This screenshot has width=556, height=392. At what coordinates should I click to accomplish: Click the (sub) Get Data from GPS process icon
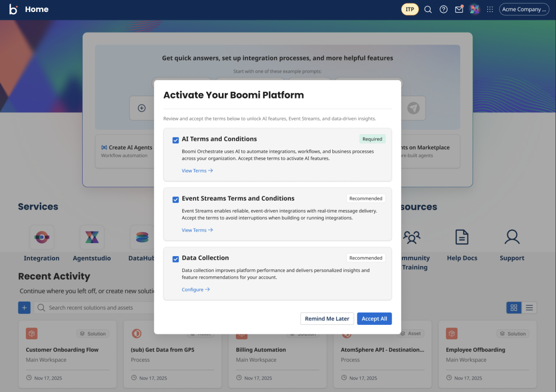point(137,333)
